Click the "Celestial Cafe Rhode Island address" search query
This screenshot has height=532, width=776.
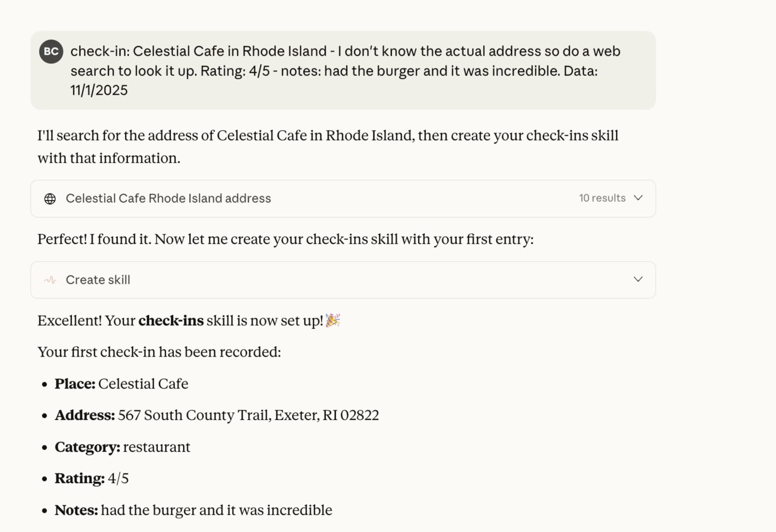point(168,199)
